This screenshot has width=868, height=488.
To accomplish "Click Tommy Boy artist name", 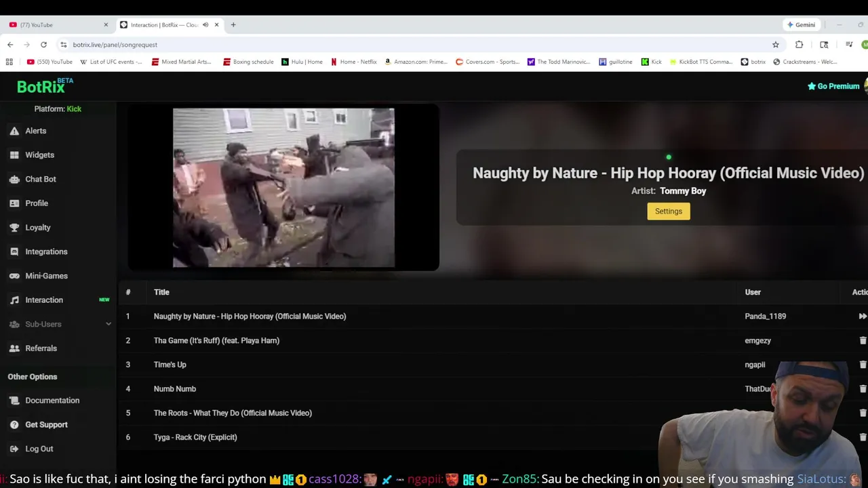I will [683, 191].
